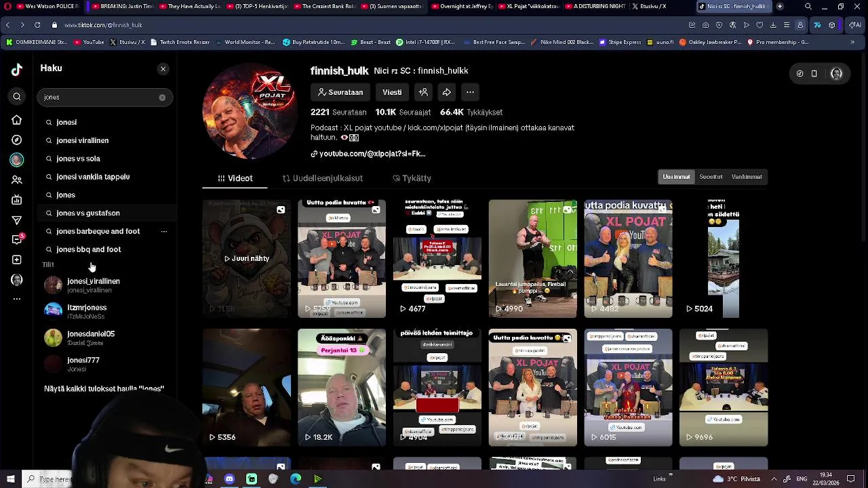Switch to the Tykätty tab
This screenshot has height=488, width=868.
[x=412, y=178]
